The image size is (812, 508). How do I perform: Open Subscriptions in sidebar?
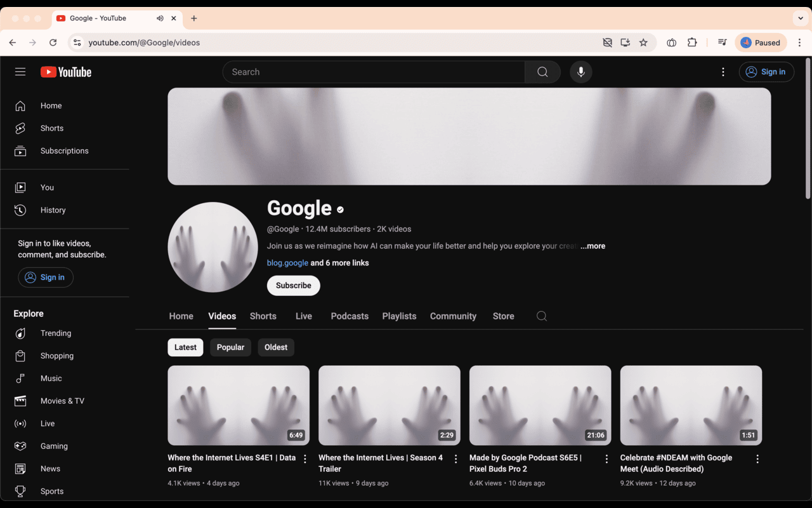click(x=65, y=150)
